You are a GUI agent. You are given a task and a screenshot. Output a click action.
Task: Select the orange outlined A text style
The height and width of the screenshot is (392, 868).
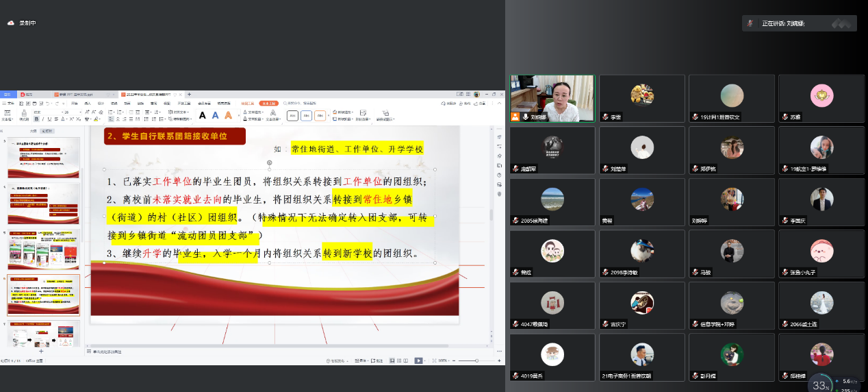(227, 115)
